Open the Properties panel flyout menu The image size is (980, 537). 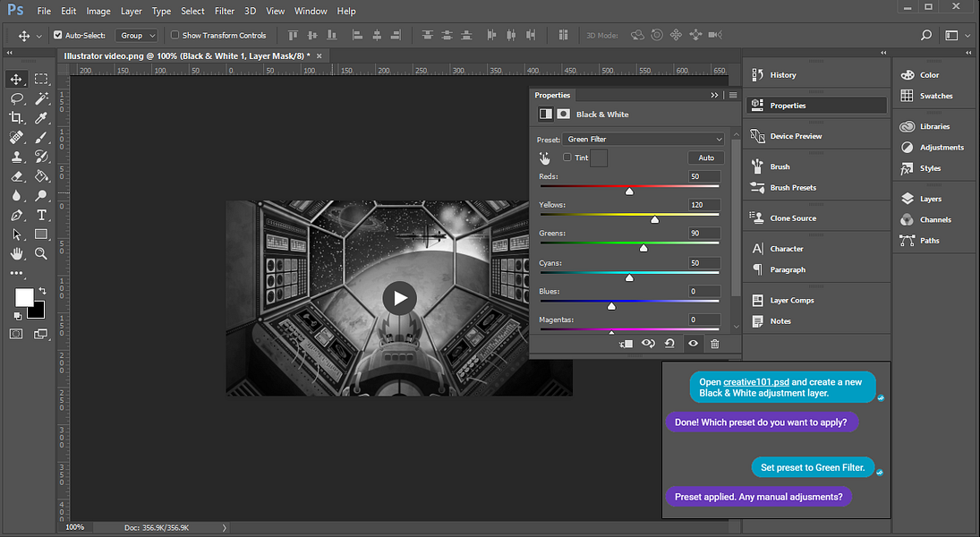coord(733,95)
